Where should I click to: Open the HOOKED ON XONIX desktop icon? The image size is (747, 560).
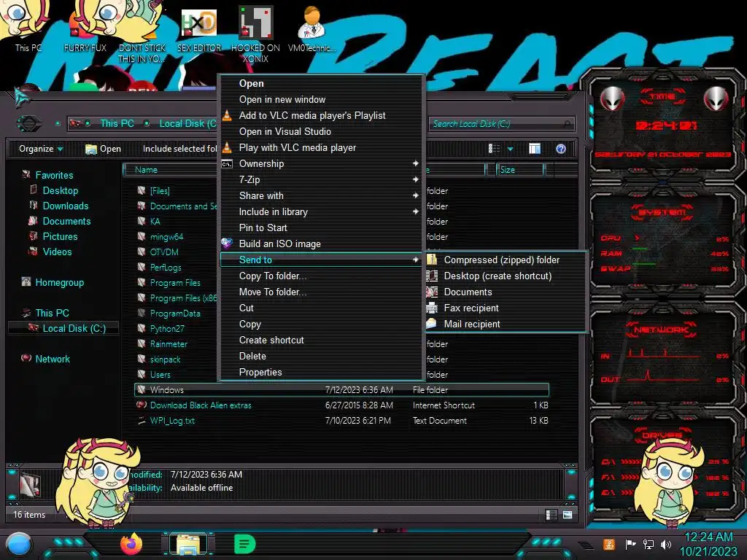coord(255,34)
